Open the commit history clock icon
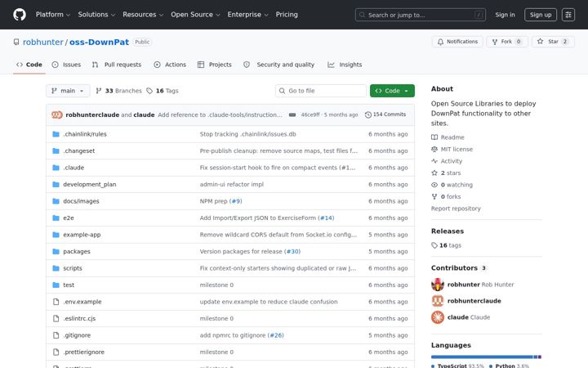 [367, 114]
